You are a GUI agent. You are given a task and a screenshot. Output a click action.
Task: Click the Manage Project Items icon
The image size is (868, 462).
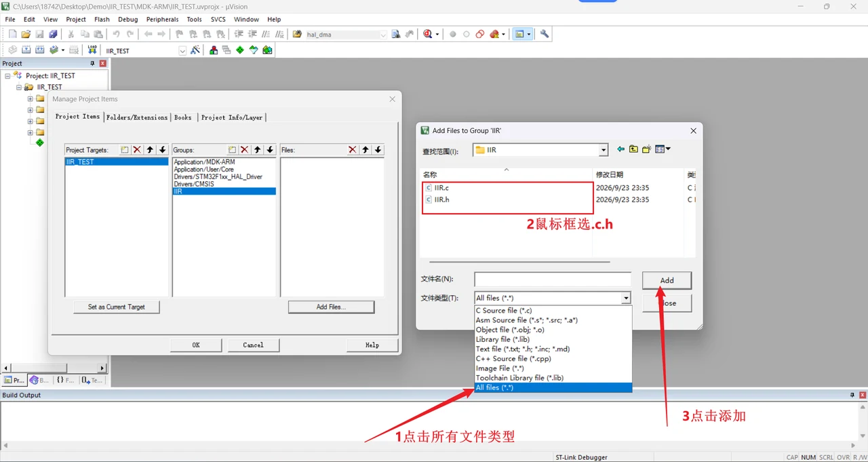pos(214,50)
